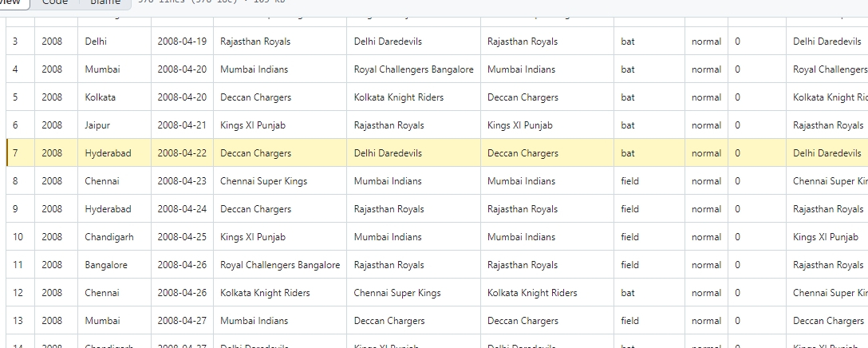Click the date 2008-04-19
868x348 pixels.
pos(182,42)
